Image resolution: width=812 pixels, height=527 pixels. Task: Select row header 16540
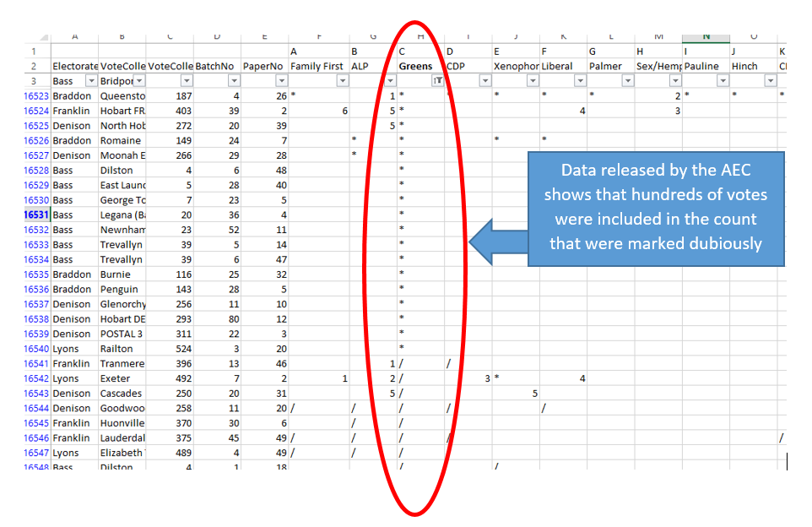pyautogui.click(x=36, y=350)
